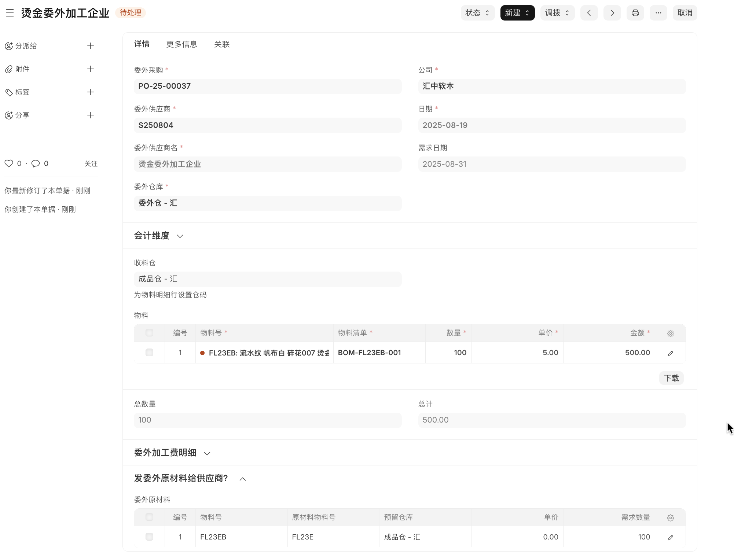
Task: Select row 1 checkbox in 委外原材料 table
Action: (149, 537)
